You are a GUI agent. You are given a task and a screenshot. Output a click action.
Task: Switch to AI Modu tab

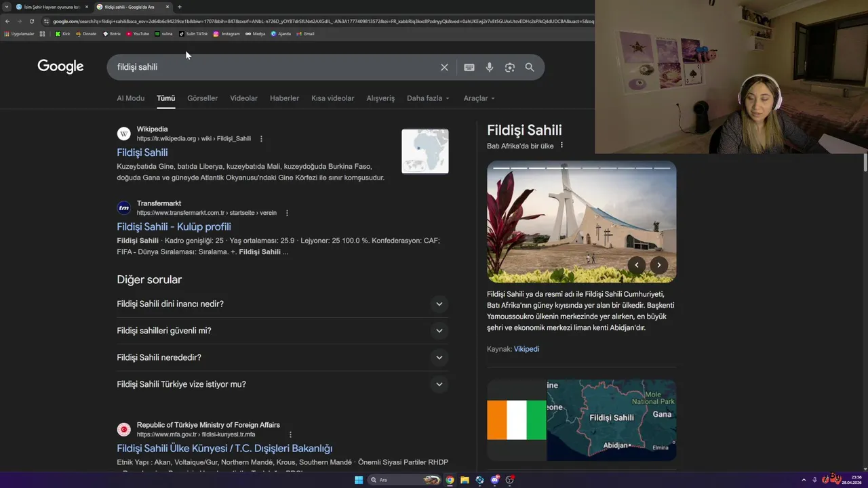(130, 98)
